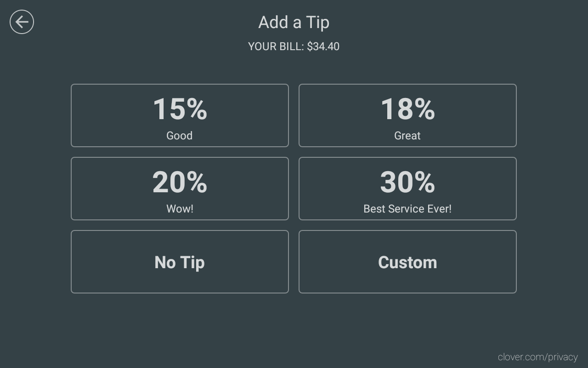
Task: Click the Add a Tip title
Action: (x=294, y=22)
